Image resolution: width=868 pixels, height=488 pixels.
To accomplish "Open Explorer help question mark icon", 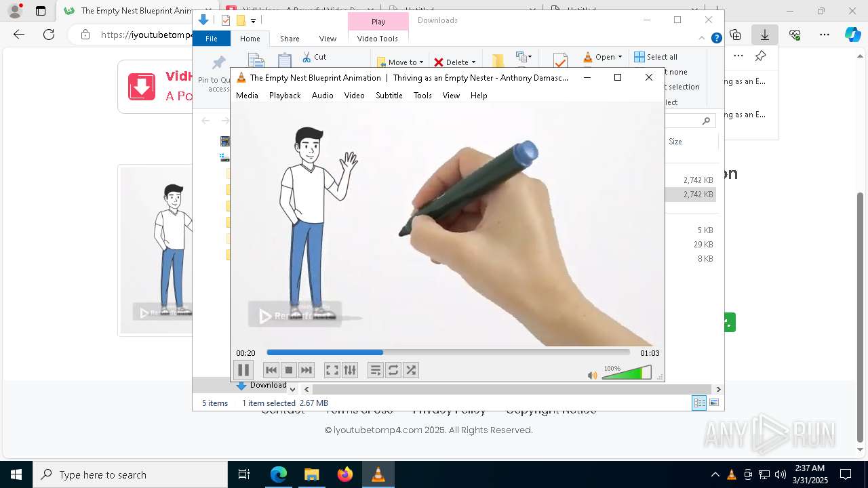I will click(716, 39).
